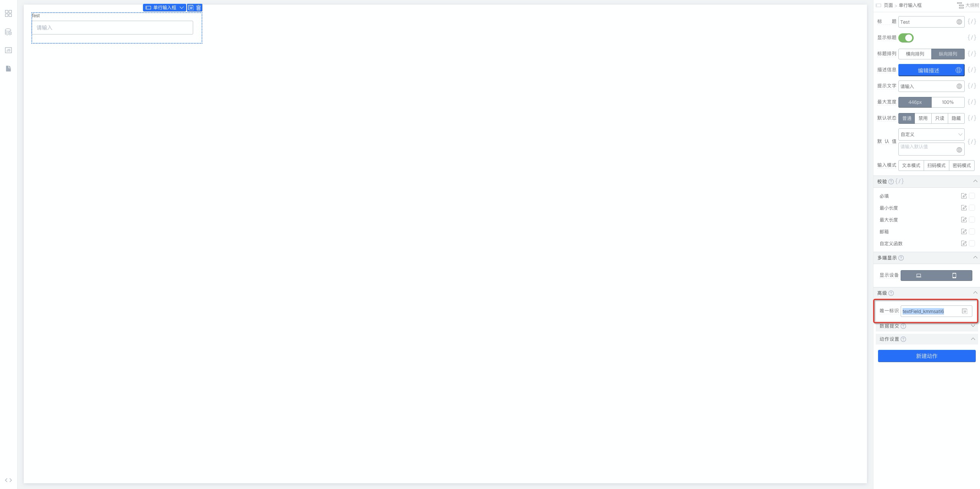The width and height of the screenshot is (980, 489).
Task: Click edit icon beside 必填 validation
Action: point(964,196)
